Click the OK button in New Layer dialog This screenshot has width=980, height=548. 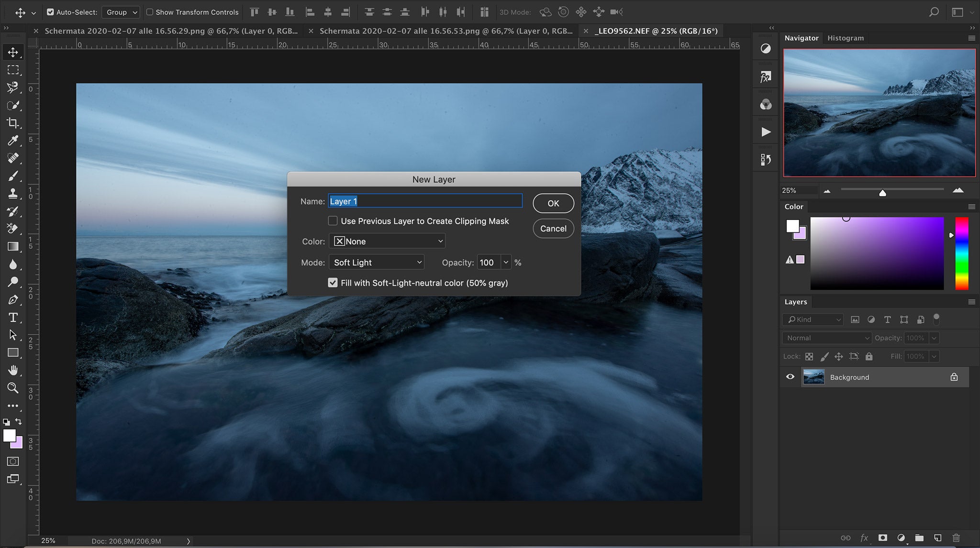(553, 203)
